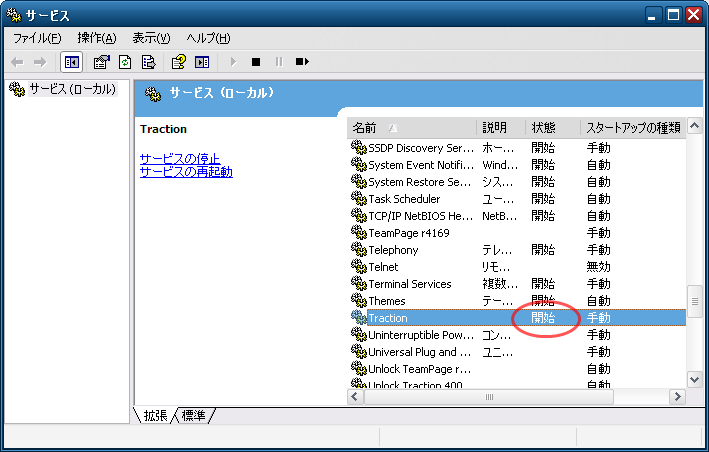This screenshot has height=452, width=709.
Task: Click the vertical scrollbar thumb
Action: coord(695,301)
